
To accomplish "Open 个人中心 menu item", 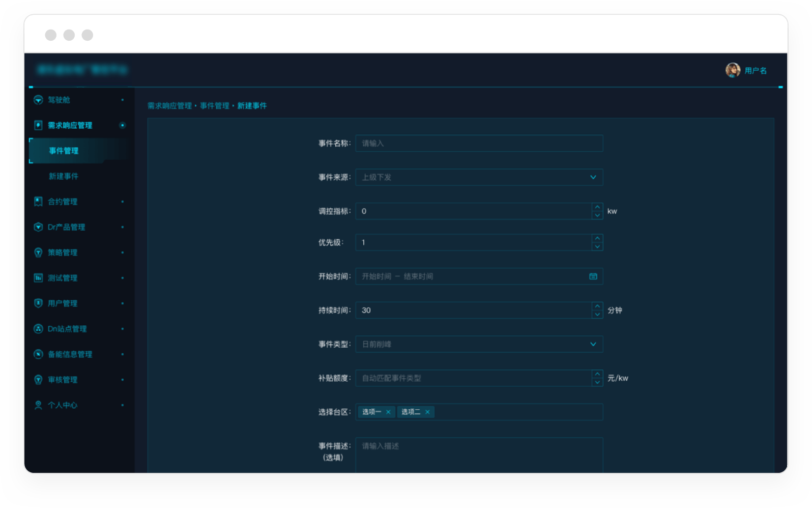I will 79,405.
